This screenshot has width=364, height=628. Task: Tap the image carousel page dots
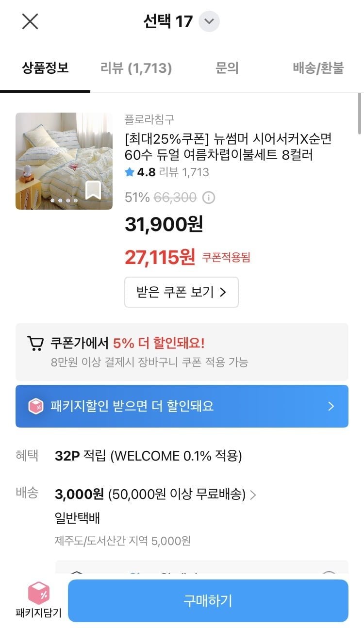(64, 200)
